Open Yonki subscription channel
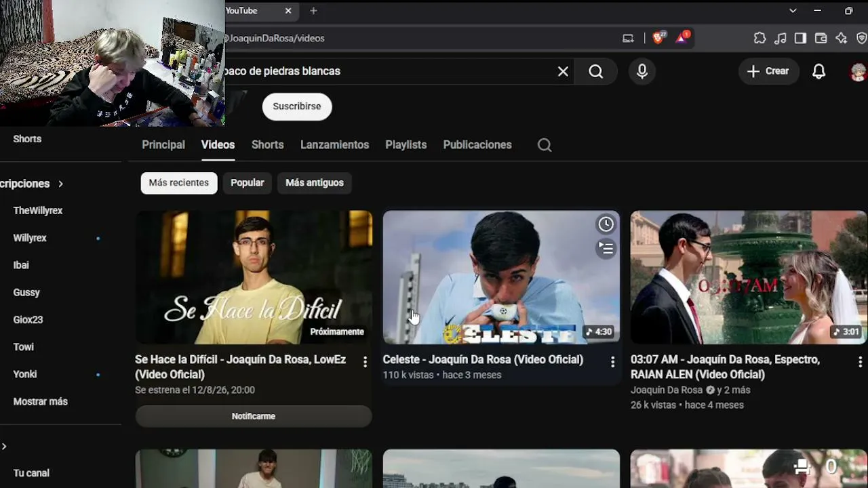 tap(25, 374)
